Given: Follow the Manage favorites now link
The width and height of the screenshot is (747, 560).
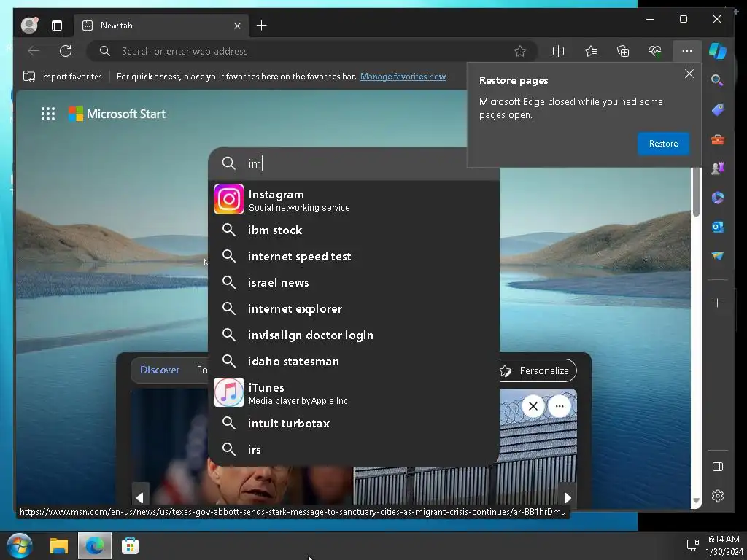Looking at the screenshot, I should [x=403, y=76].
